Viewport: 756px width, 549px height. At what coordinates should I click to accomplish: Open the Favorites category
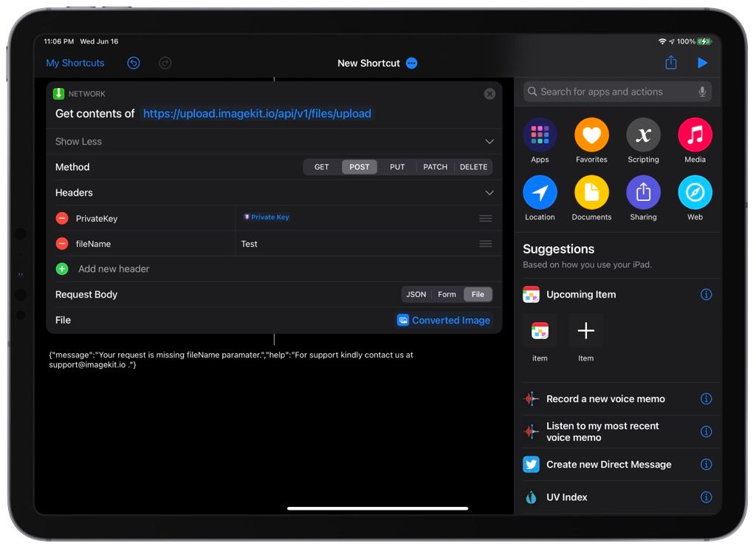(591, 140)
